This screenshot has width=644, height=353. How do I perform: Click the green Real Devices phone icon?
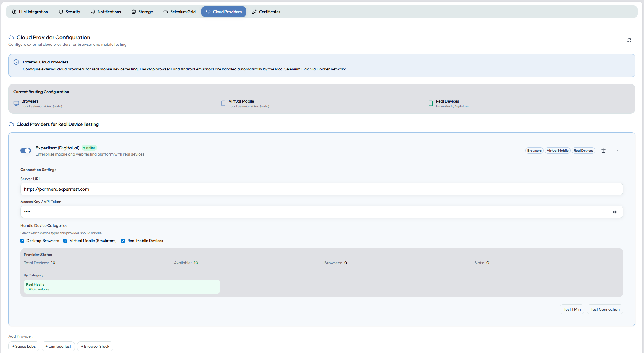pyautogui.click(x=431, y=103)
